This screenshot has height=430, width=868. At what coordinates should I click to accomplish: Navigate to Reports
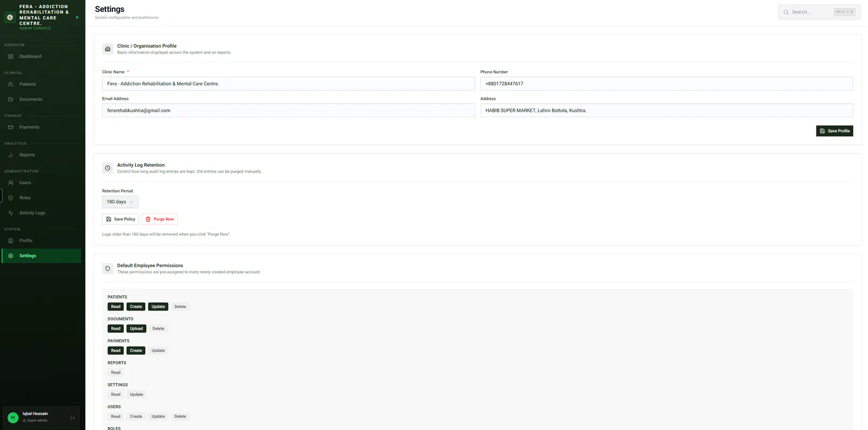(x=41, y=155)
